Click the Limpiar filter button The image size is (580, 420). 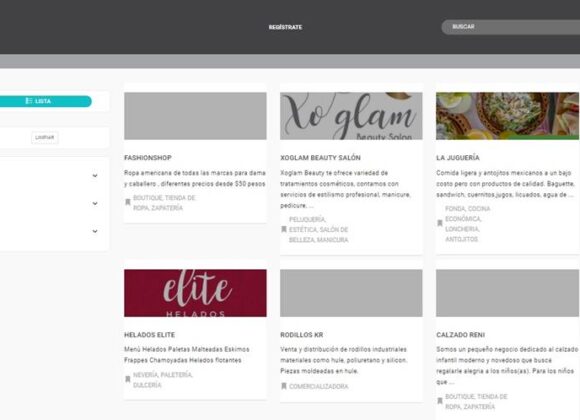pos(45,138)
